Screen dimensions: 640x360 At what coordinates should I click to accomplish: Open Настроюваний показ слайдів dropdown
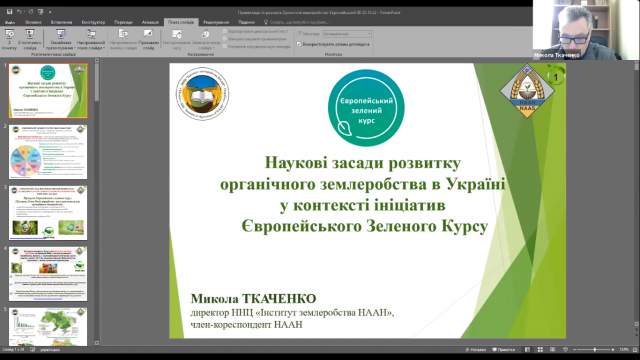tap(91, 40)
